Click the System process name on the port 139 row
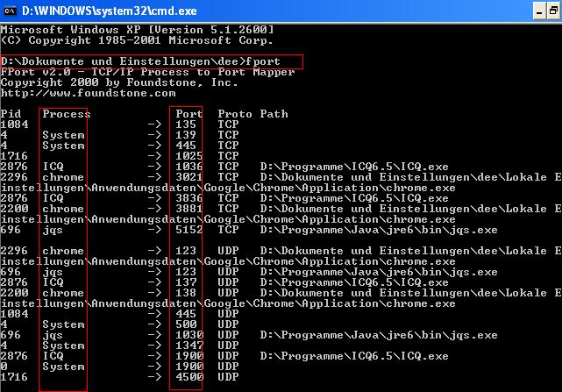Viewport: 562px width, 392px height. tap(63, 135)
